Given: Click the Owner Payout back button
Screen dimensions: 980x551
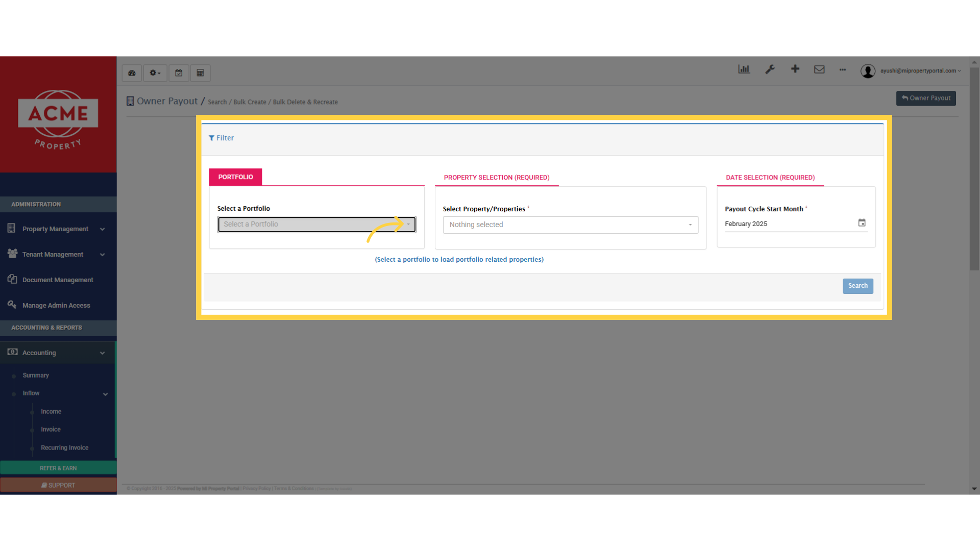Looking at the screenshot, I should (x=926, y=98).
